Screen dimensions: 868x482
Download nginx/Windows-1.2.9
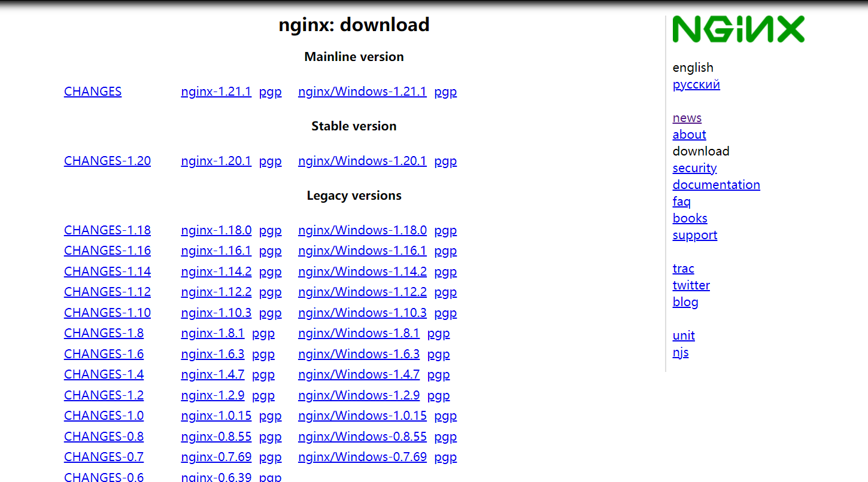359,395
